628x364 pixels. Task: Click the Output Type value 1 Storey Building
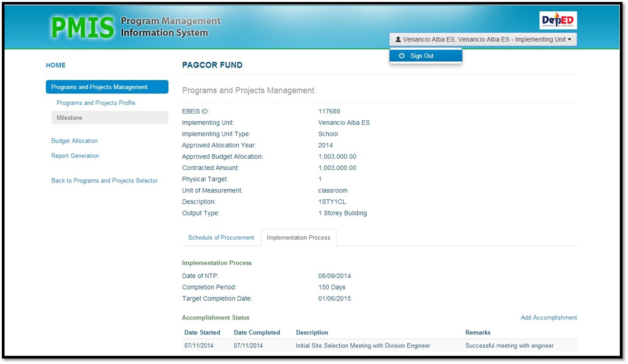pos(343,213)
